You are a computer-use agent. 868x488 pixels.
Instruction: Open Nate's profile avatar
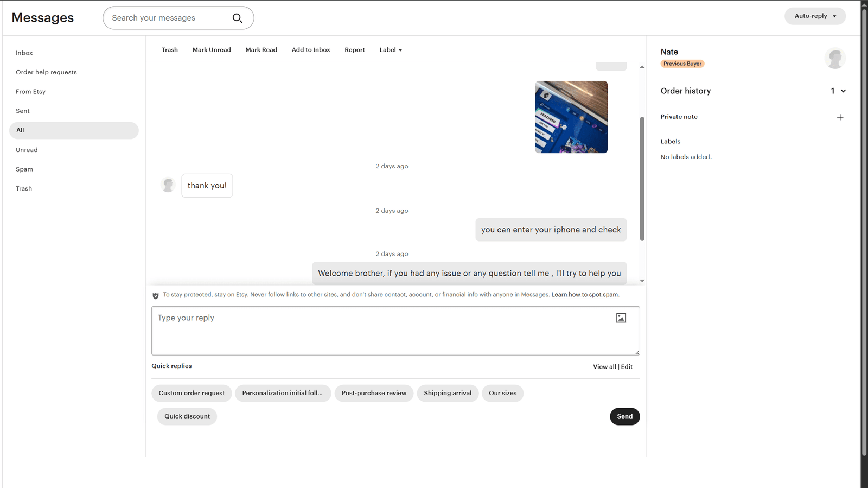[x=835, y=58]
